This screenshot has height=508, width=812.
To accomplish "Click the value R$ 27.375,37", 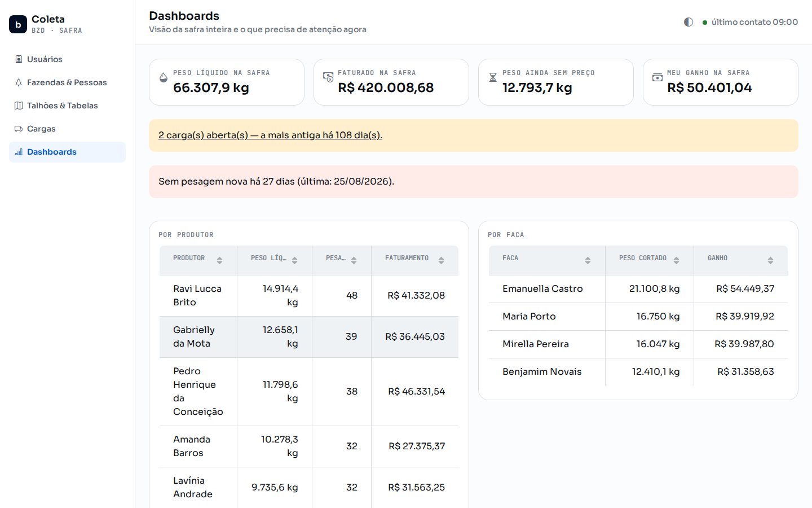I will pyautogui.click(x=417, y=446).
